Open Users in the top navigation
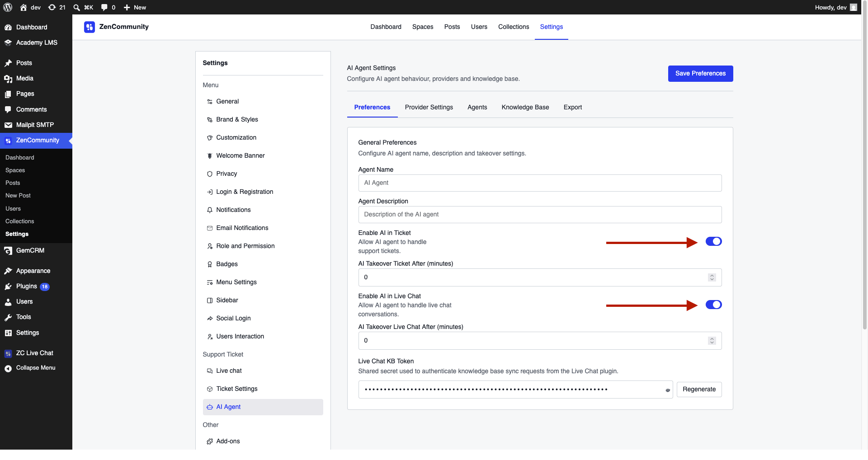 point(479,27)
